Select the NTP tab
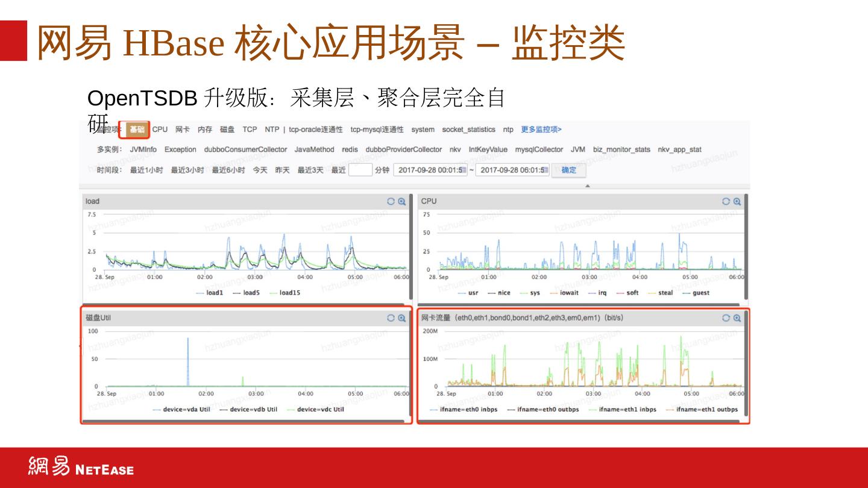Screen dimensions: 868x488 pos(272,130)
